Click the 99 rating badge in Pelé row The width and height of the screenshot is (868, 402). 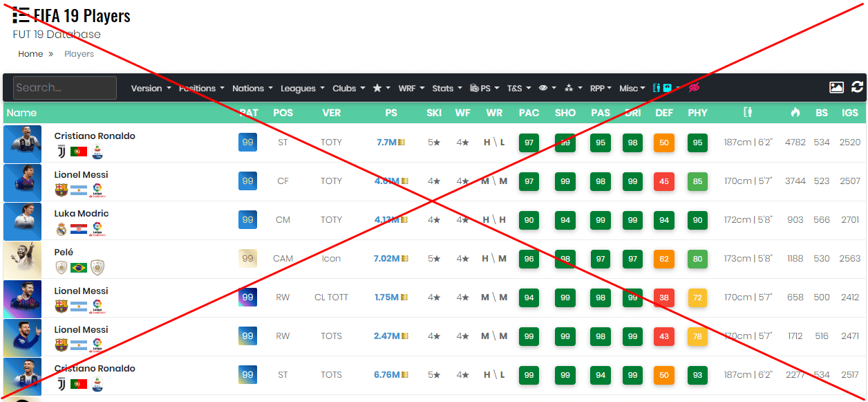[247, 259]
